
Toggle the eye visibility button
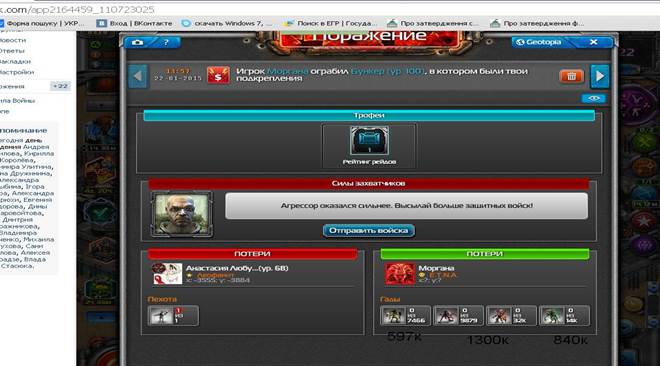(x=593, y=98)
